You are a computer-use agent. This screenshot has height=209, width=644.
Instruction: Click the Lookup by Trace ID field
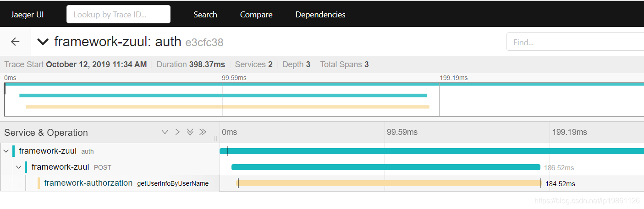118,14
